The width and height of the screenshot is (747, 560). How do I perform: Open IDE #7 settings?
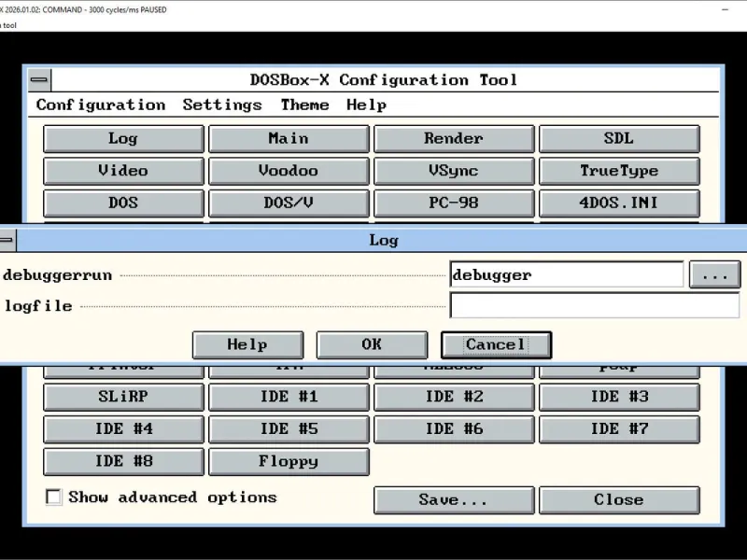[619, 429]
